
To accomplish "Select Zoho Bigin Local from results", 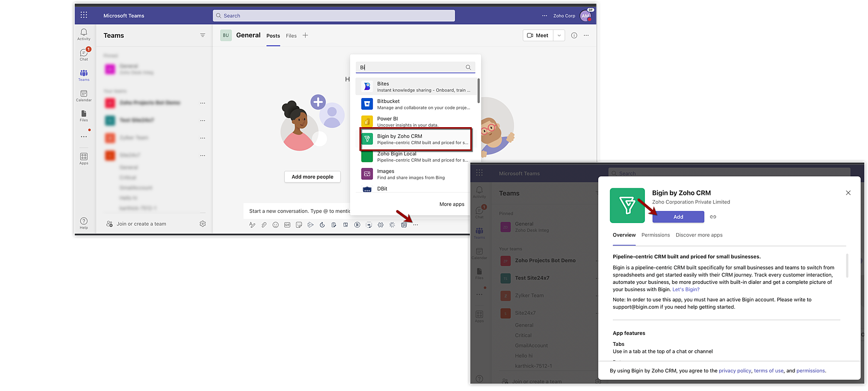I will [x=417, y=157].
